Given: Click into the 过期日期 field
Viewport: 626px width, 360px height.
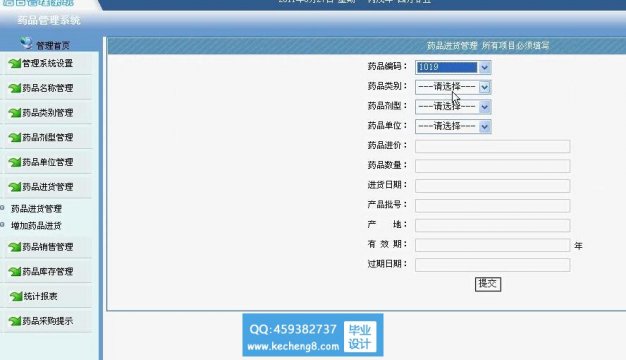Looking at the screenshot, I should (x=492, y=265).
